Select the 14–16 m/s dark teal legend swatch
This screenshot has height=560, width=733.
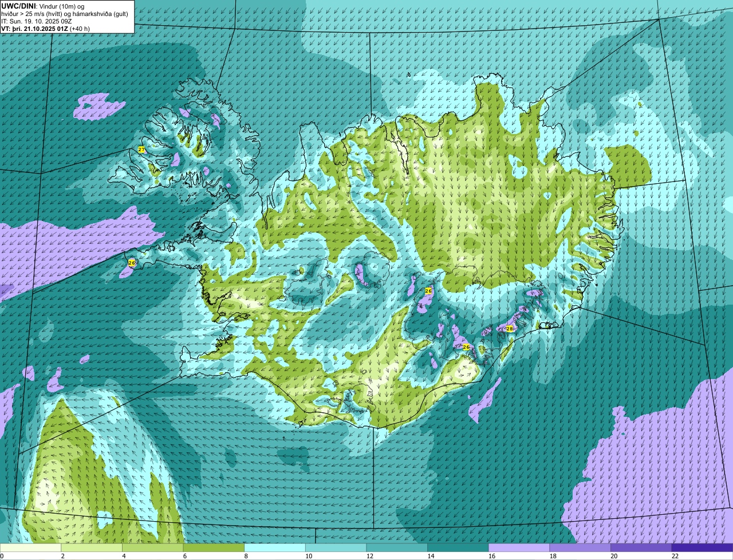458,547
